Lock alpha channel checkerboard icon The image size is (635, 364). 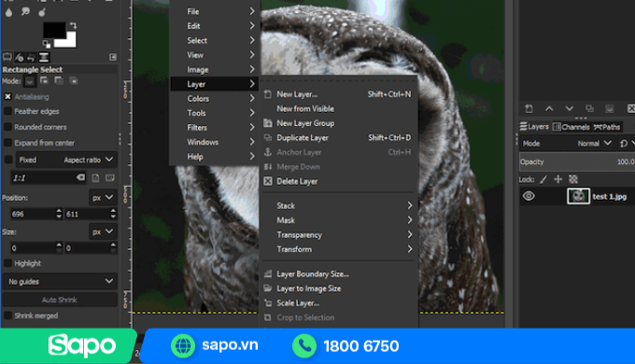point(573,179)
